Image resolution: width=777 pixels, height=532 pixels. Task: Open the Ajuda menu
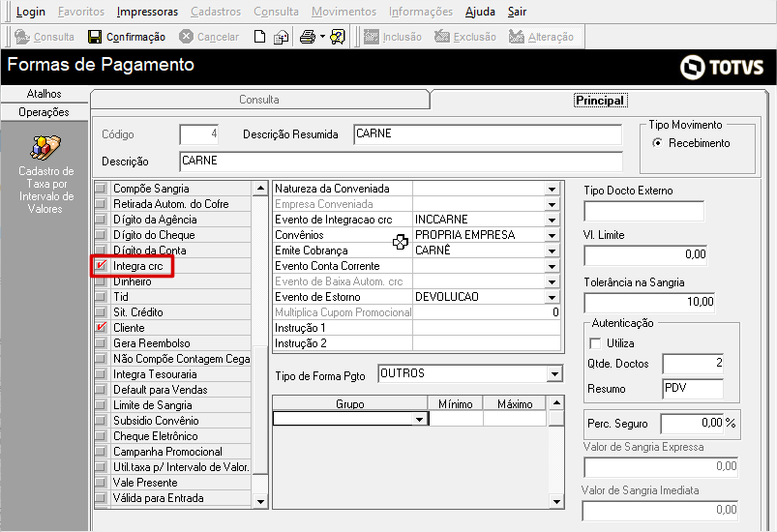pos(480,12)
